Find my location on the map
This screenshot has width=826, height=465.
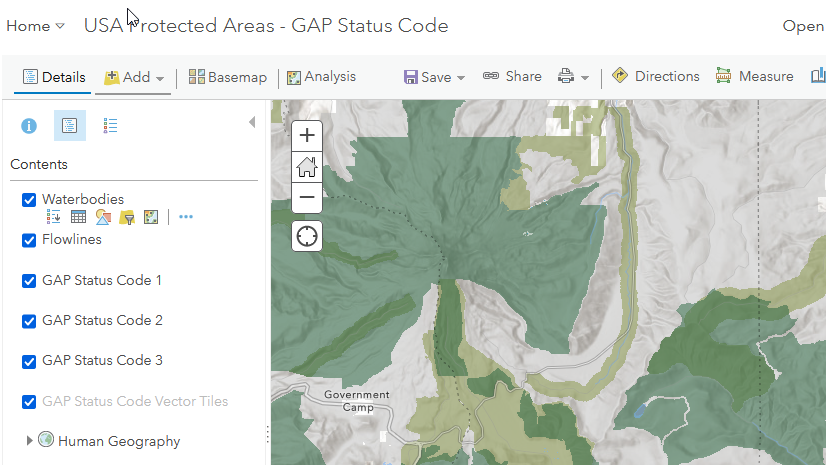tap(307, 236)
